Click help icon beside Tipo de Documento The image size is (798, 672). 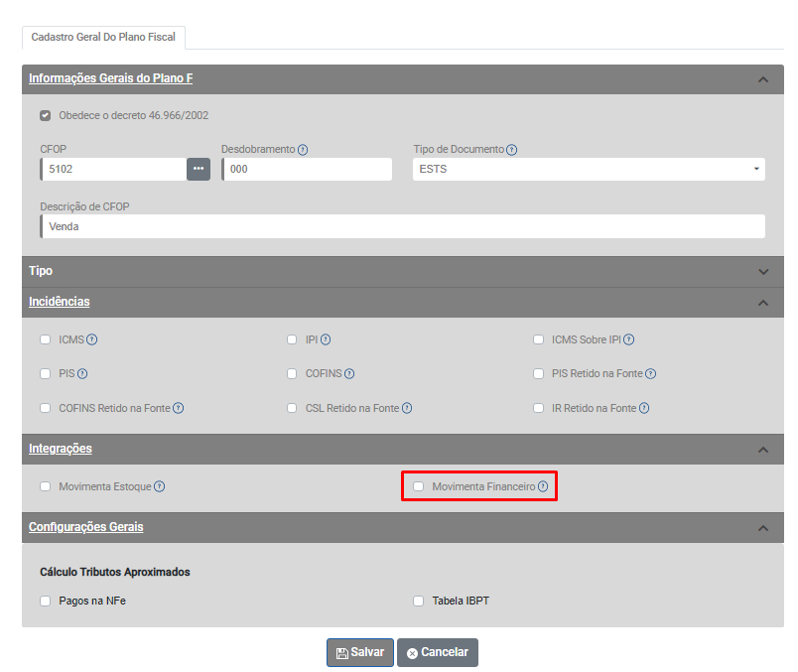[x=512, y=150]
